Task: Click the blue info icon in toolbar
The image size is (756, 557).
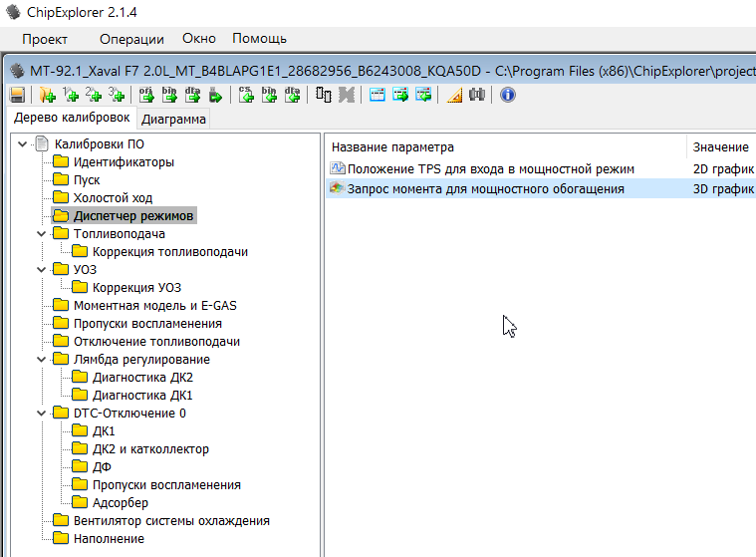Action: coord(507,95)
